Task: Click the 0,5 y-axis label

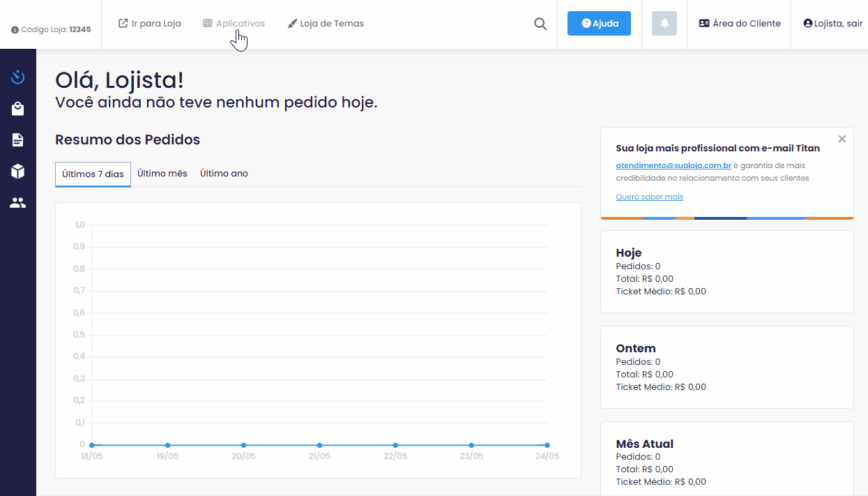Action: pos(79,335)
